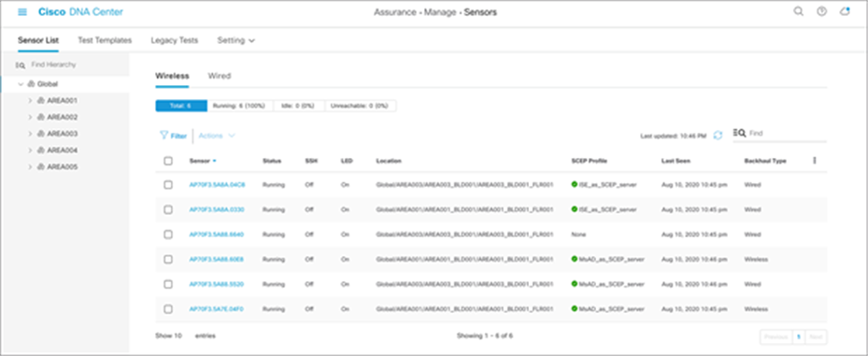This screenshot has height=356, width=868.
Task: Filter by Idle: 0 (0%)
Action: coord(298,106)
